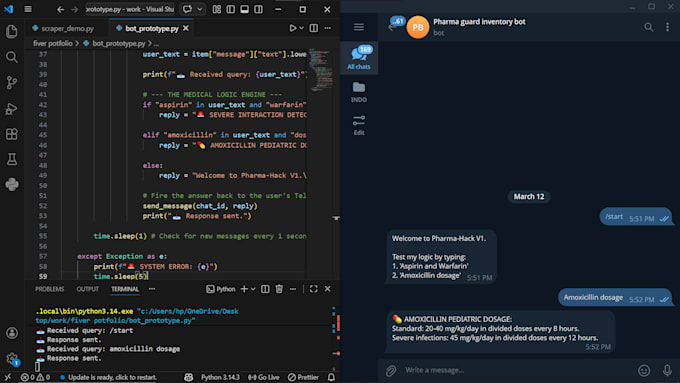Open the customize layout control
Image resolution: width=680 pixels, height=383 pixels.
tap(217, 9)
